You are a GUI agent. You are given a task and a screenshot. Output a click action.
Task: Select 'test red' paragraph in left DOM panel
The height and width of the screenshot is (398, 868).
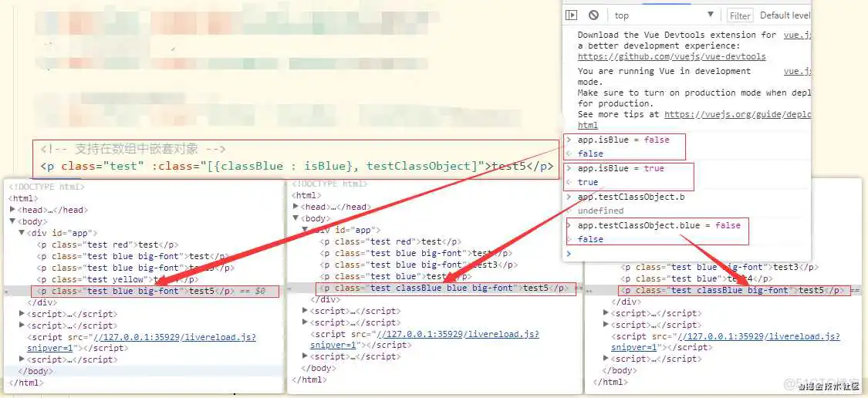108,245
